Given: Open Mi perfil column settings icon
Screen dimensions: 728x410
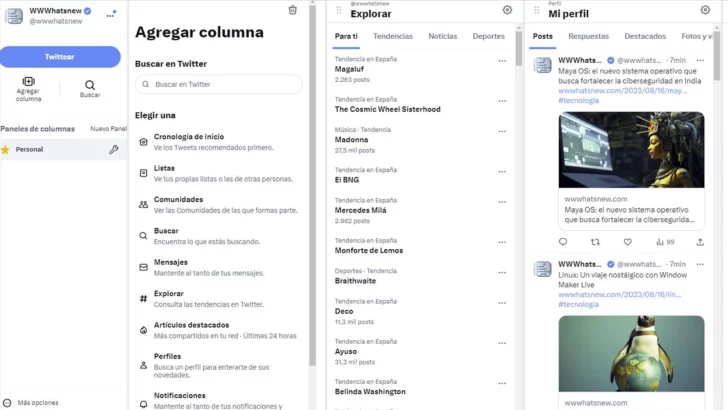Looking at the screenshot, I should 705,10.
